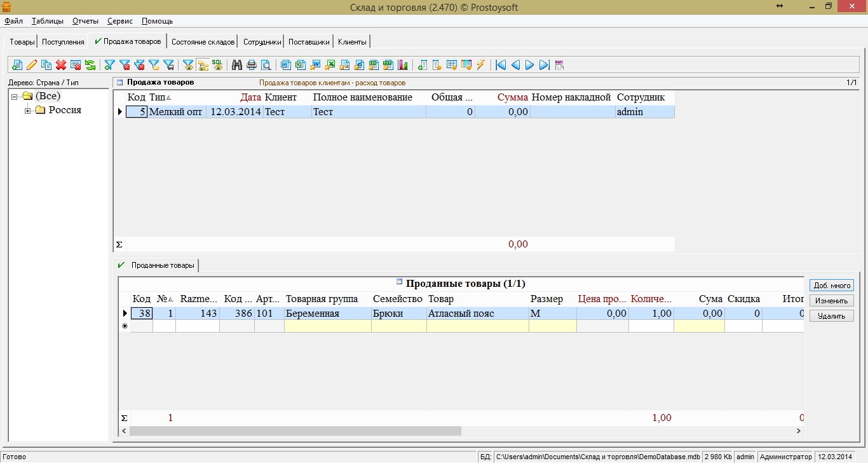The height and width of the screenshot is (463, 868).
Task: Go to previous record arrow
Action: 515,65
